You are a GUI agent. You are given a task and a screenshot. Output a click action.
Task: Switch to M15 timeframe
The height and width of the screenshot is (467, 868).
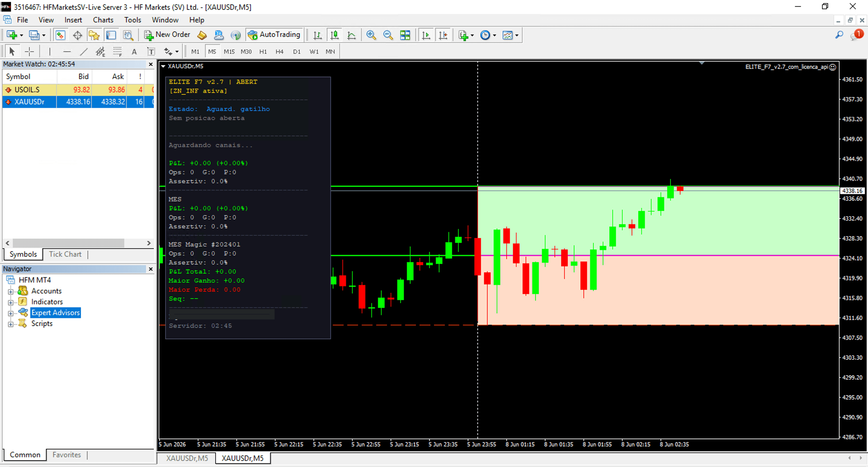(x=229, y=52)
